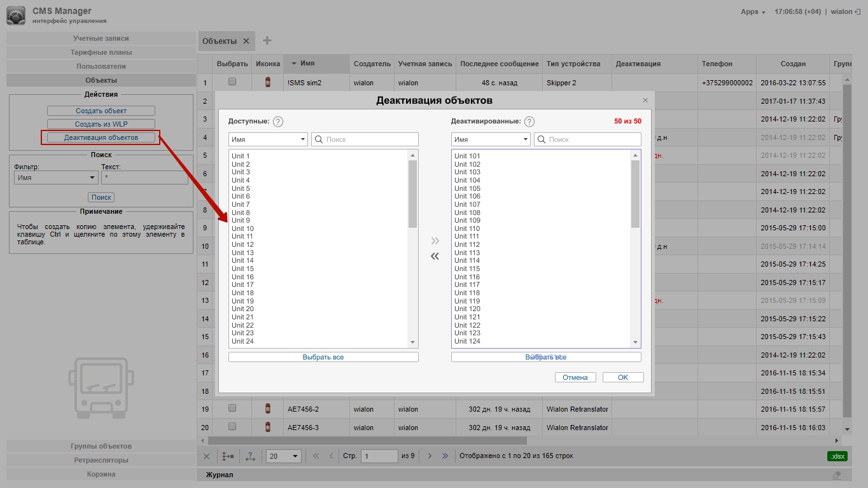Check the box in the AE7456-3 row
The height and width of the screenshot is (488, 868).
232,427
